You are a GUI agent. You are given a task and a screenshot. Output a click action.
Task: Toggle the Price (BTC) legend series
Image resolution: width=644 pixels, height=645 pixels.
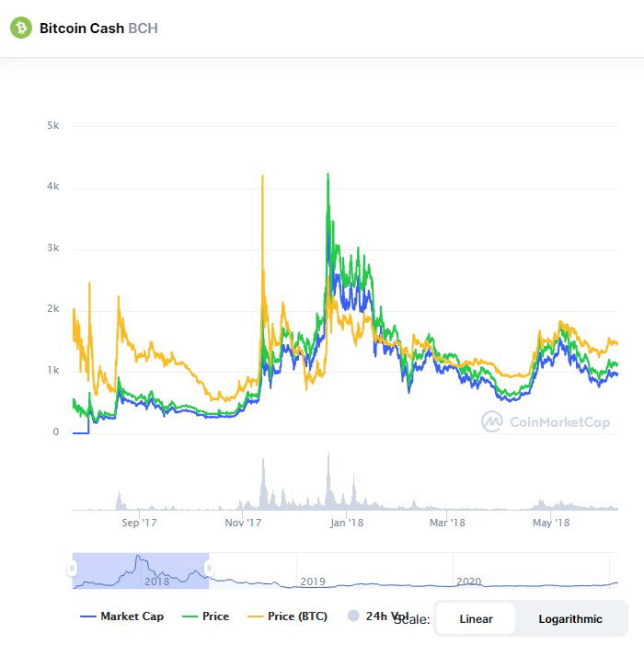287,616
